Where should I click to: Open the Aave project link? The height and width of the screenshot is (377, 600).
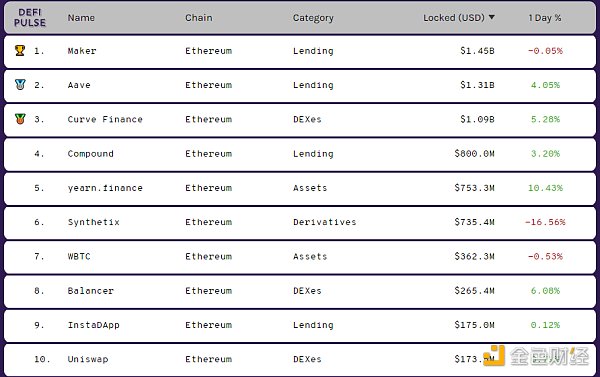tap(79, 85)
